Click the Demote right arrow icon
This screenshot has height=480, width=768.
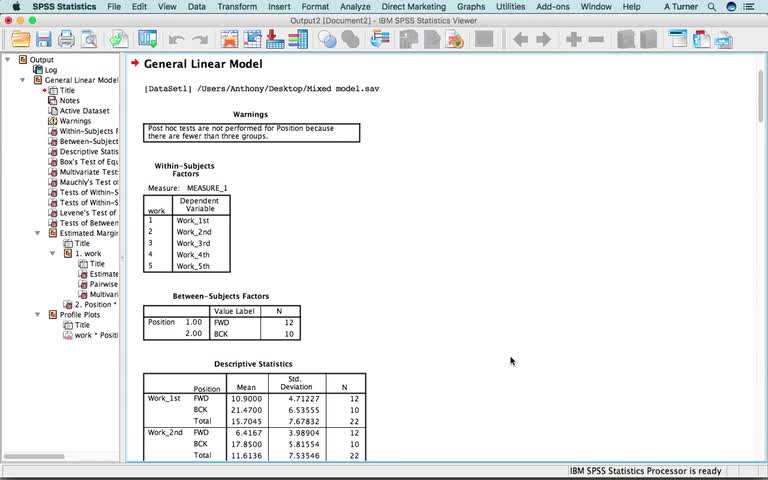click(x=543, y=39)
